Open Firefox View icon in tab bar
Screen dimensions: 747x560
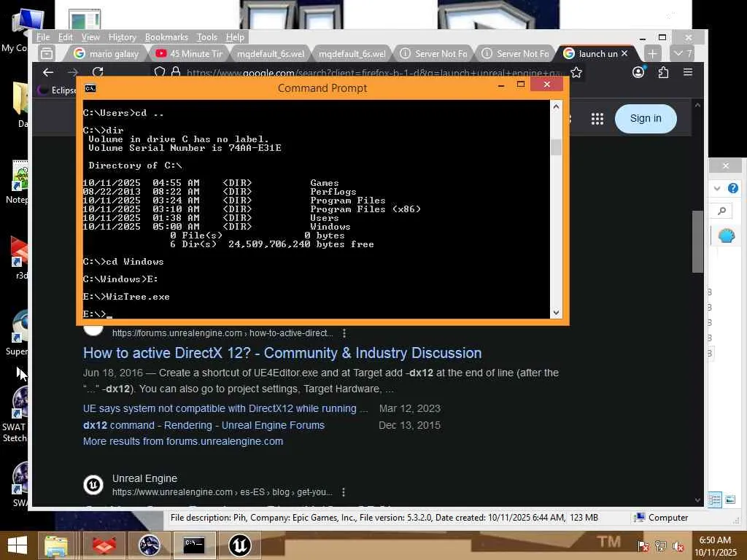[x=47, y=53]
